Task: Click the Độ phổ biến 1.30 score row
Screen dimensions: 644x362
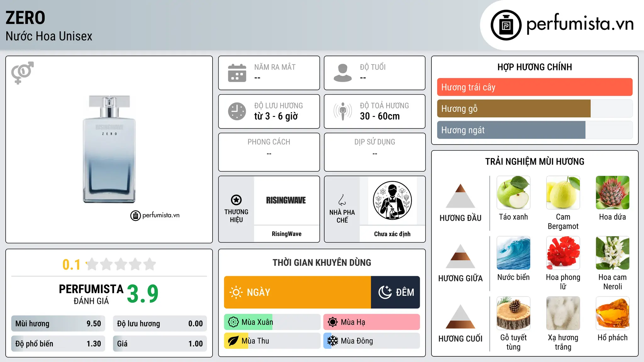Action: pyautogui.click(x=58, y=344)
